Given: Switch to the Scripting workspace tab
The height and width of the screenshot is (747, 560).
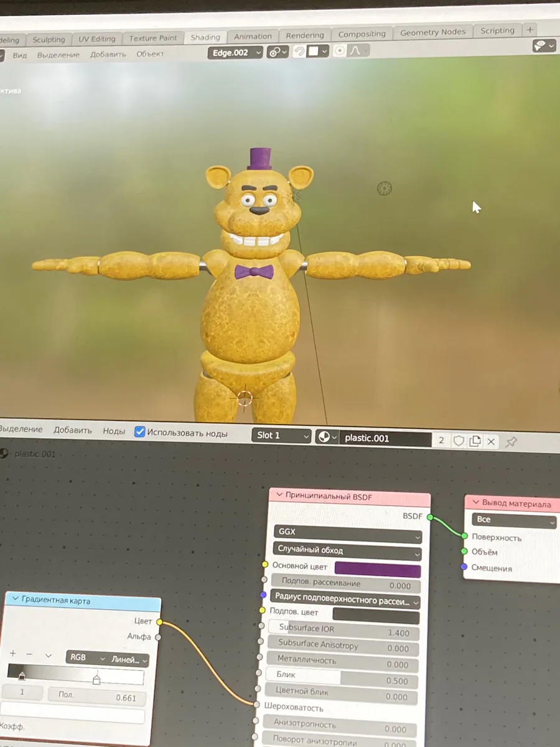Looking at the screenshot, I should pyautogui.click(x=497, y=31).
